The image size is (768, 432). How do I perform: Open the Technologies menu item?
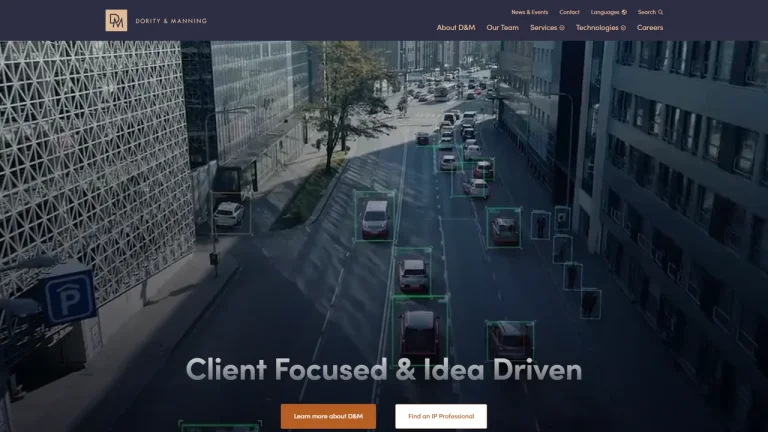(x=597, y=27)
